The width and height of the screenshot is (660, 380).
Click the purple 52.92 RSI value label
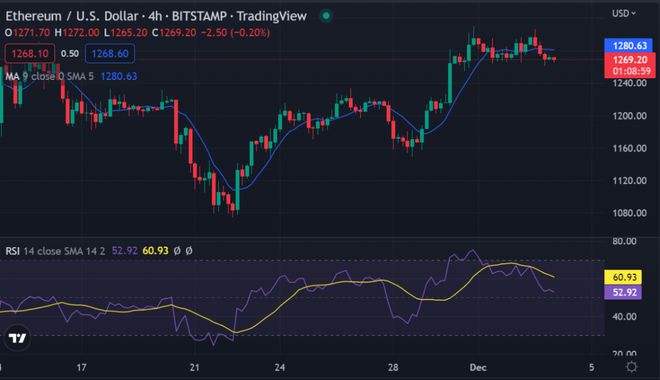[x=623, y=292]
